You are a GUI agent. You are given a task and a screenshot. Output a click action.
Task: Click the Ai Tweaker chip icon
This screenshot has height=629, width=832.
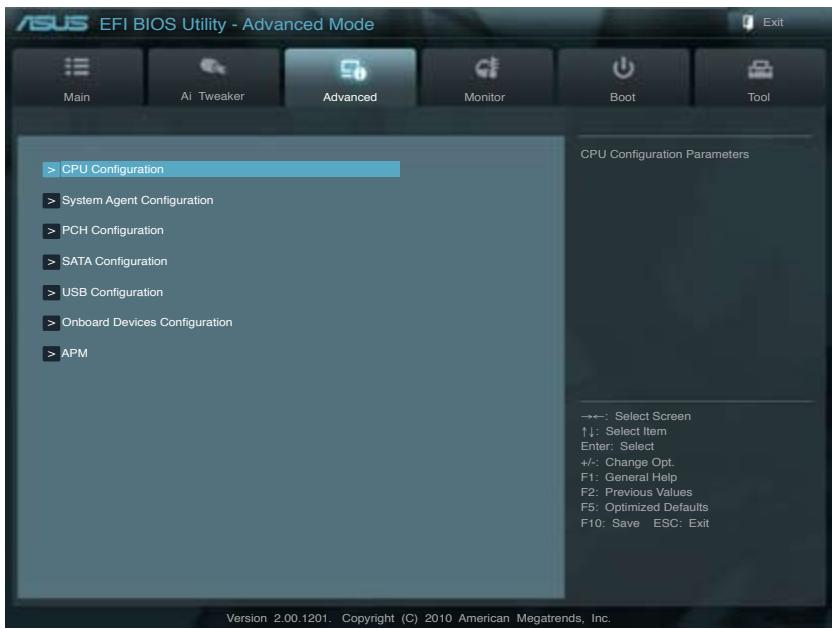coord(213,67)
